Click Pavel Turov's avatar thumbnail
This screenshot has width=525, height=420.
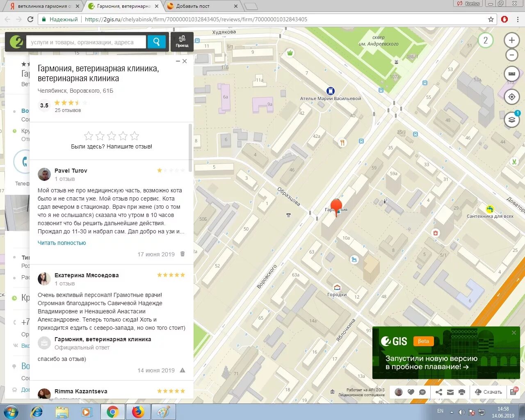pyautogui.click(x=44, y=174)
